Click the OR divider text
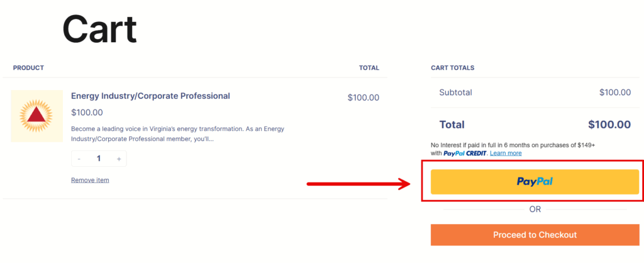This screenshot has height=263, width=644. (x=535, y=210)
